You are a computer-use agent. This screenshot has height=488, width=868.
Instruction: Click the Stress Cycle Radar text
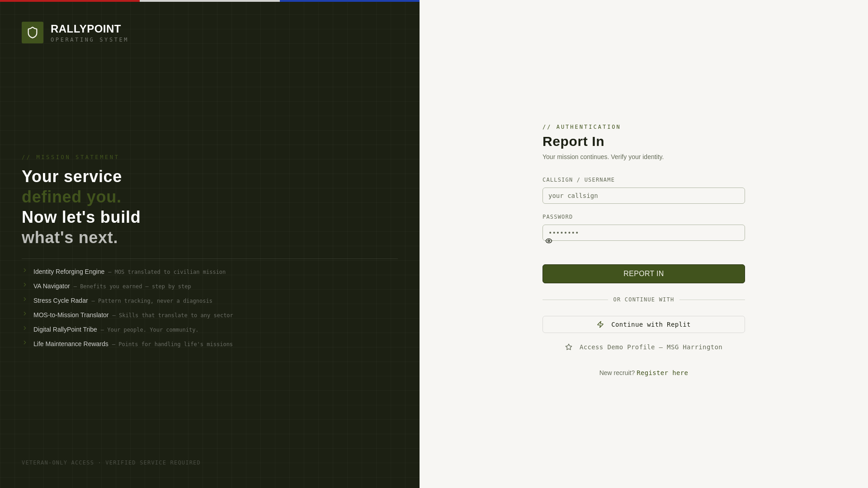61,300
